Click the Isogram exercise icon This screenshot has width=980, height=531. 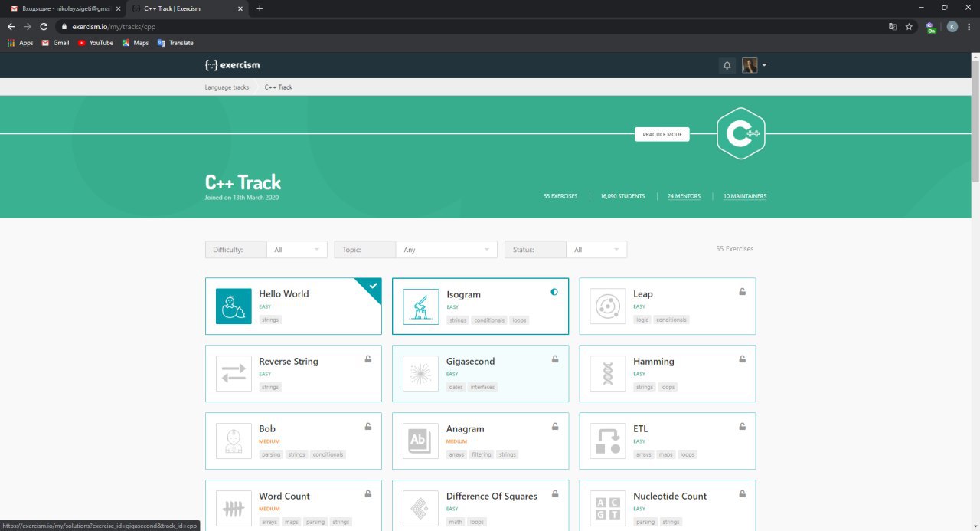pos(421,306)
